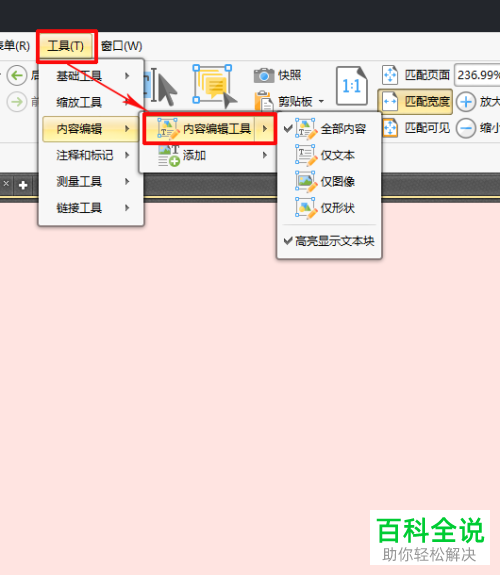Open the 测量工具 submenu
This screenshot has width=500, height=575.
91,182
